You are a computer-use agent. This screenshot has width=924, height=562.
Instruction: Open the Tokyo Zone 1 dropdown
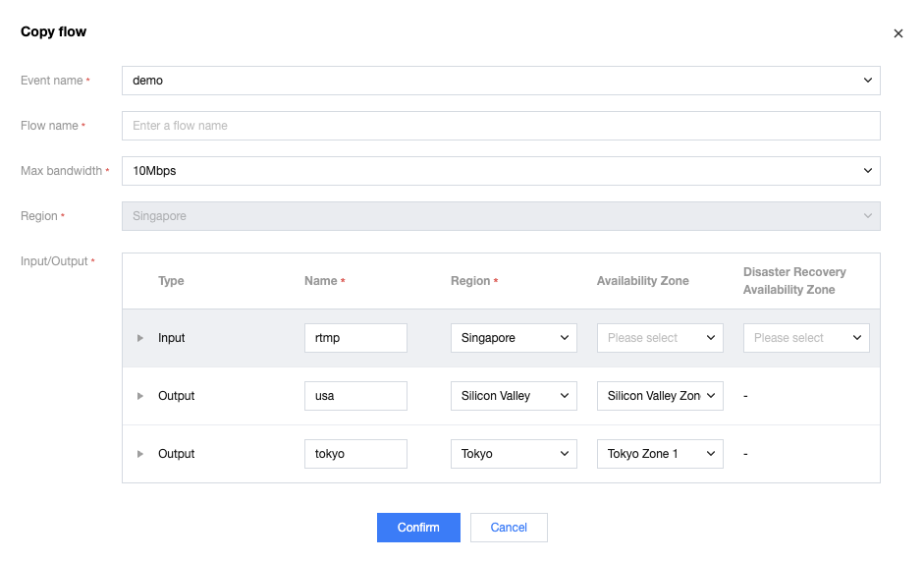[x=660, y=454]
